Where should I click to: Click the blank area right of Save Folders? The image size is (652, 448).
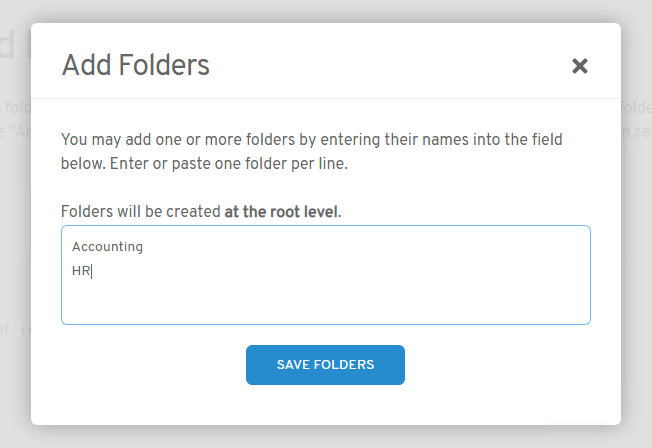[500, 365]
